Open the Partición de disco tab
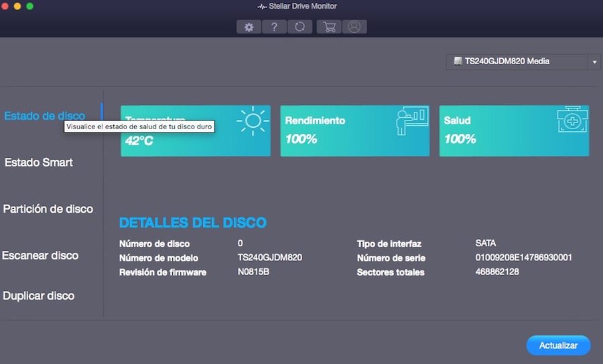Image resolution: width=603 pixels, height=364 pixels. 48,209
